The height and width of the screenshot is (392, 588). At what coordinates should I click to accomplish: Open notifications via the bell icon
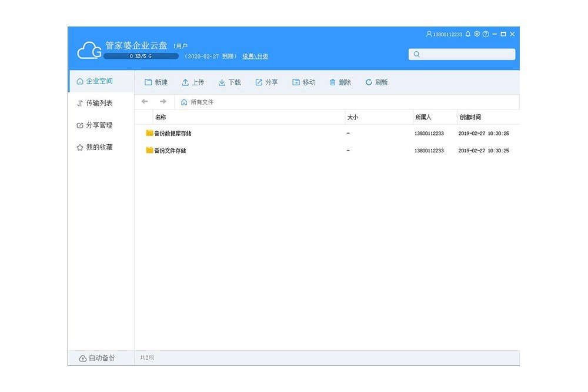468,34
